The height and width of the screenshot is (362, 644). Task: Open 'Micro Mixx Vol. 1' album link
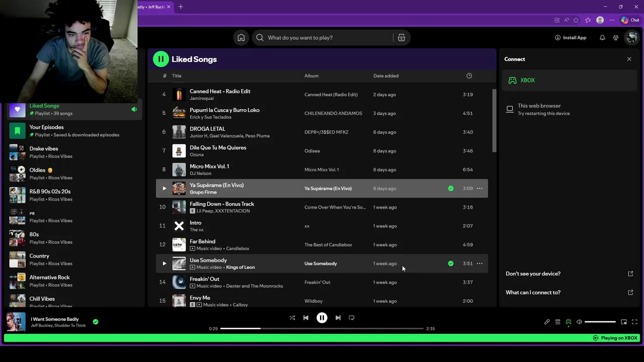coord(321,170)
